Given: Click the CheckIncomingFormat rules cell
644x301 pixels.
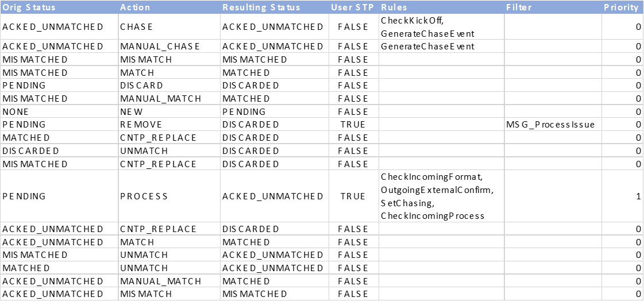Looking at the screenshot, I should [x=442, y=196].
